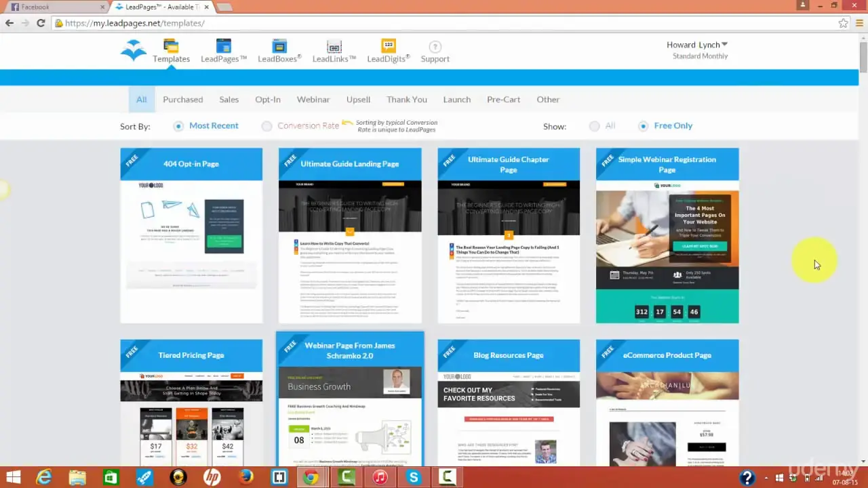The height and width of the screenshot is (488, 868).
Task: Switch to Chrome in the taskbar
Action: pyautogui.click(x=311, y=477)
